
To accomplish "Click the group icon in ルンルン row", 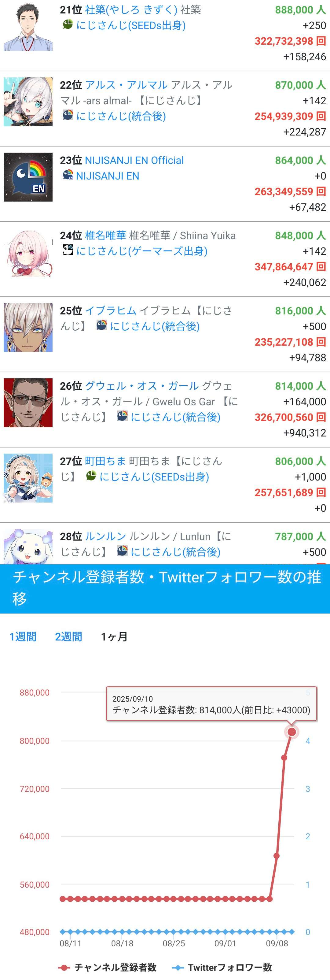I will pyautogui.click(x=123, y=551).
